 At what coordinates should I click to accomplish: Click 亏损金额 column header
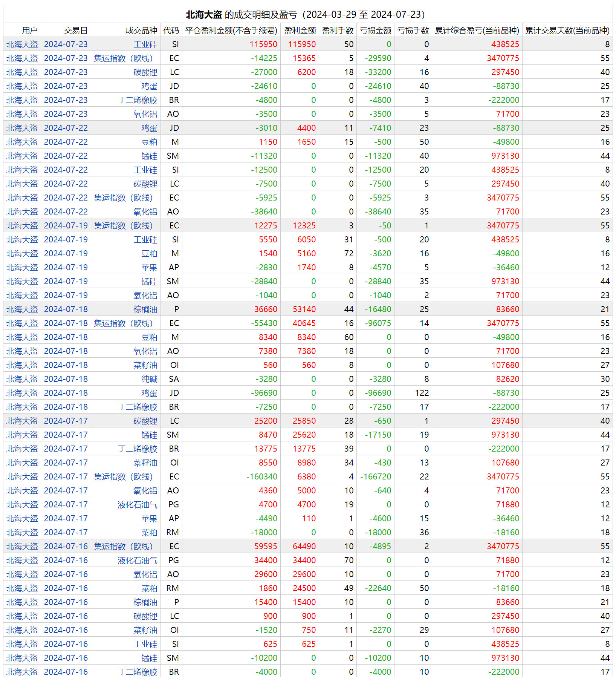(375, 30)
